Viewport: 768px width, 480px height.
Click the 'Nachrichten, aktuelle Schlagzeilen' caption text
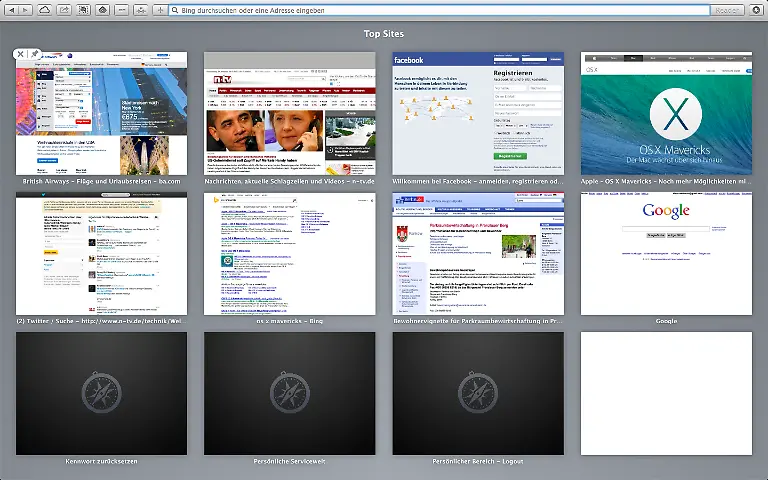[289, 181]
